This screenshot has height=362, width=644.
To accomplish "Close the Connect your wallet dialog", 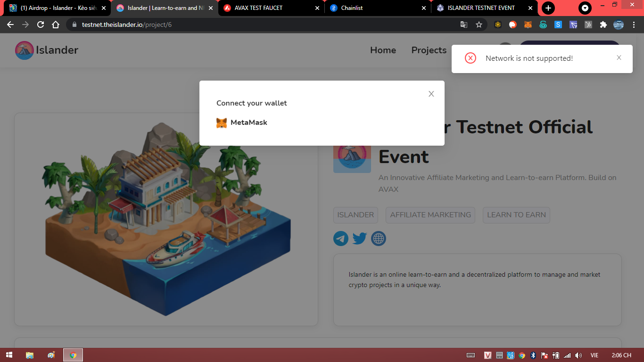I will (431, 94).
